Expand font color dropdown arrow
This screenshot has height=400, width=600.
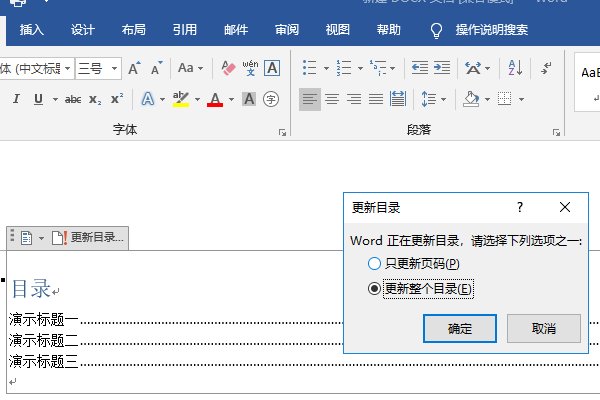pyautogui.click(x=232, y=100)
